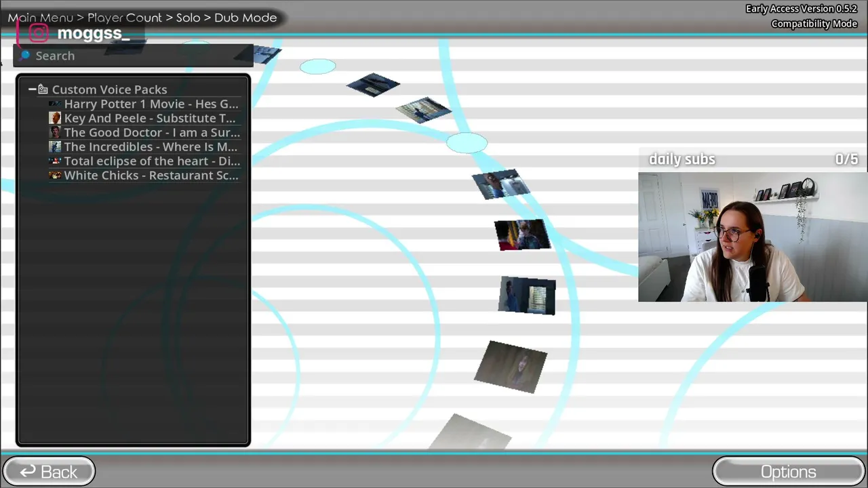Click the 'Custom Voice Packs' group label

pos(109,89)
